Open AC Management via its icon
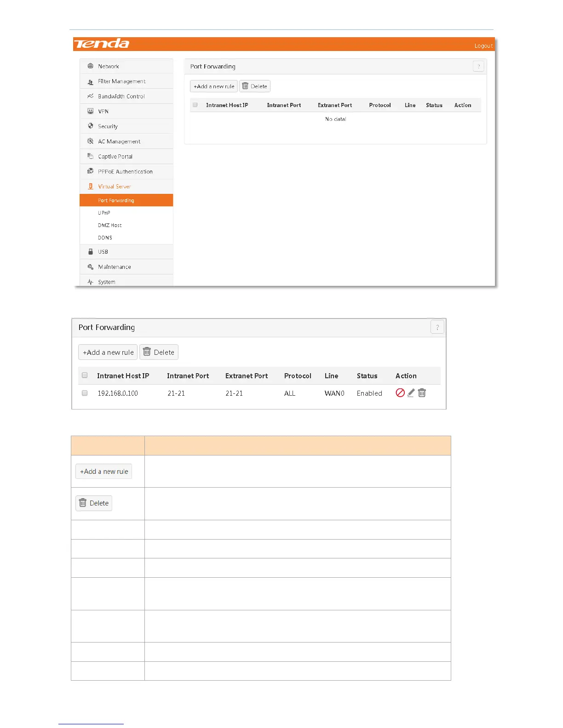This screenshot has width=563, height=728. [91, 141]
